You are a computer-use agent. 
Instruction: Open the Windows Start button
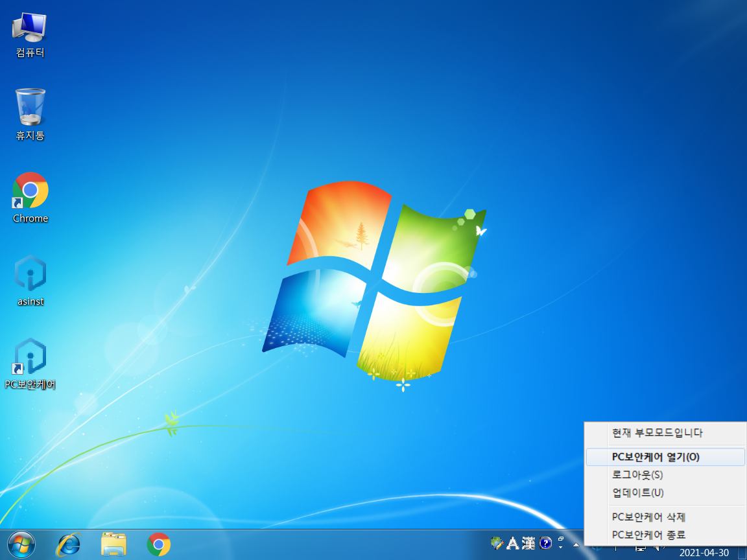click(x=21, y=544)
